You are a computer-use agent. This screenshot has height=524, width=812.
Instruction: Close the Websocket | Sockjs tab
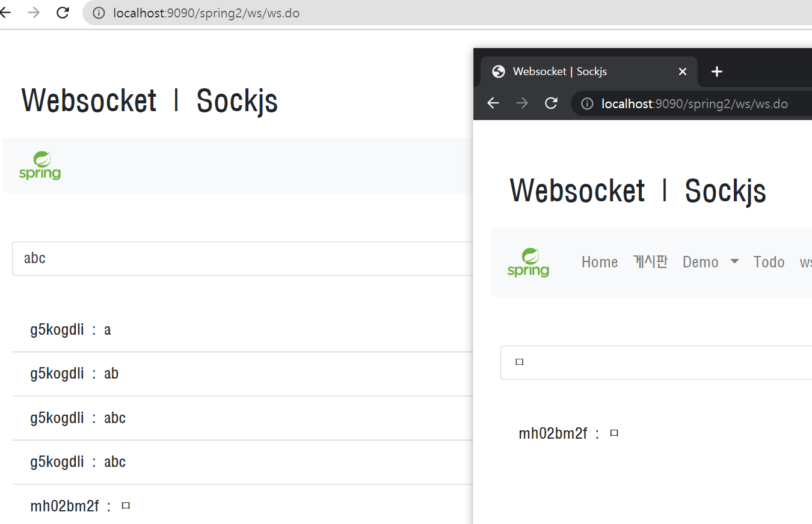click(683, 72)
